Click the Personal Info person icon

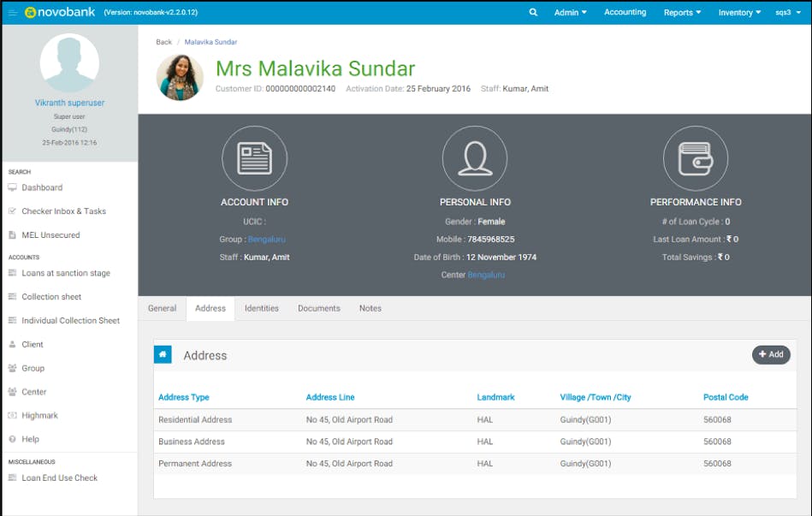tap(475, 158)
